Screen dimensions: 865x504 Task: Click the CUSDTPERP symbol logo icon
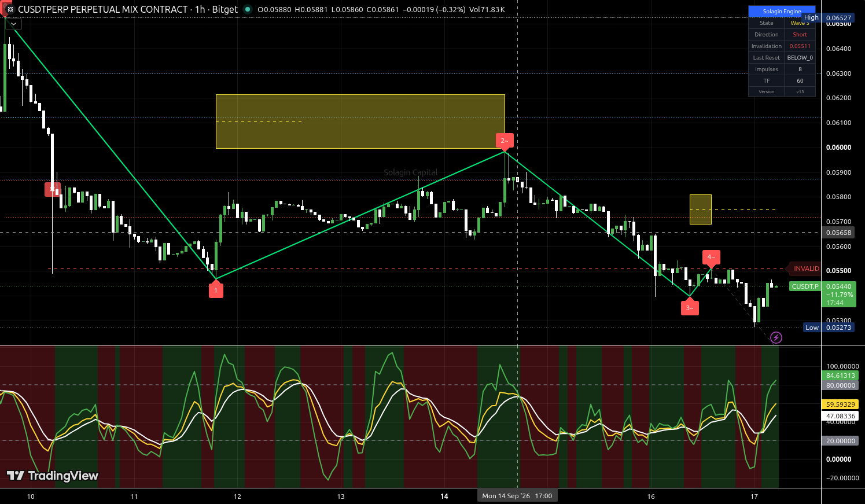pyautogui.click(x=10, y=9)
